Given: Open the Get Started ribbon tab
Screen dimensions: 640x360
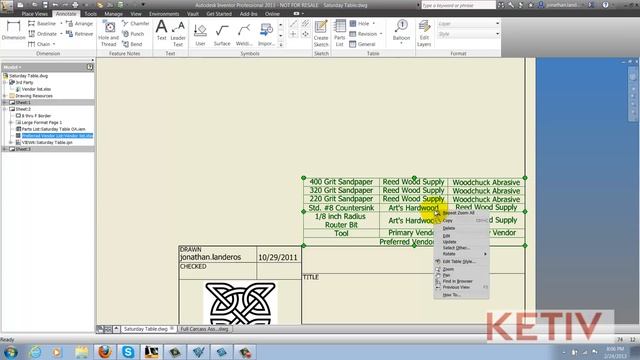Looking at the screenshot, I should 219,14.
